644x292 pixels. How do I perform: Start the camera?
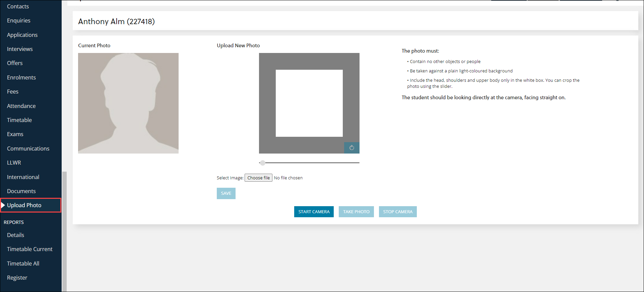(314, 212)
